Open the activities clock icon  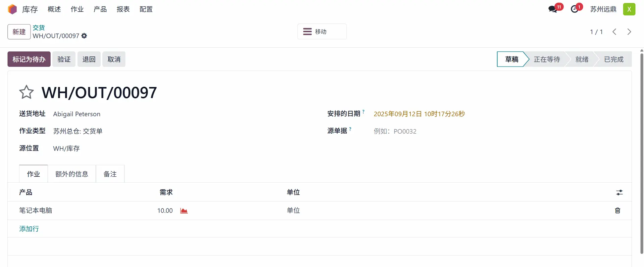[x=575, y=9]
